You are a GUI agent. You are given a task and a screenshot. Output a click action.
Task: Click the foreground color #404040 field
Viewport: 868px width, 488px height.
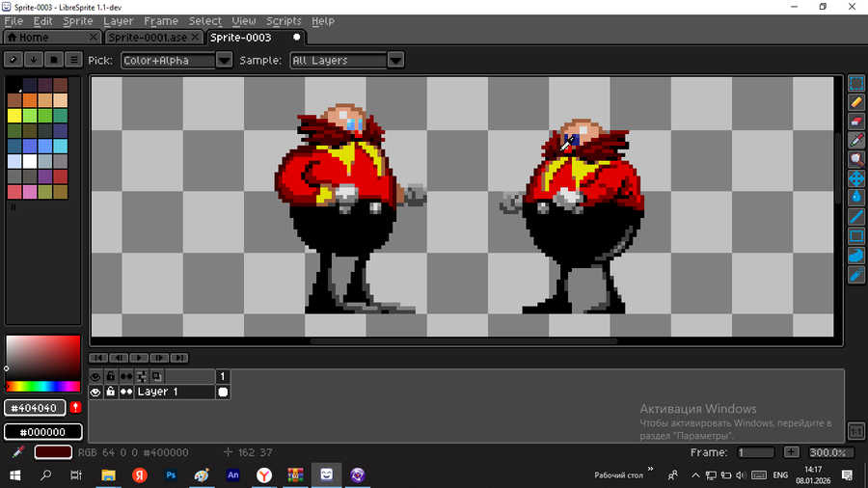tap(35, 408)
